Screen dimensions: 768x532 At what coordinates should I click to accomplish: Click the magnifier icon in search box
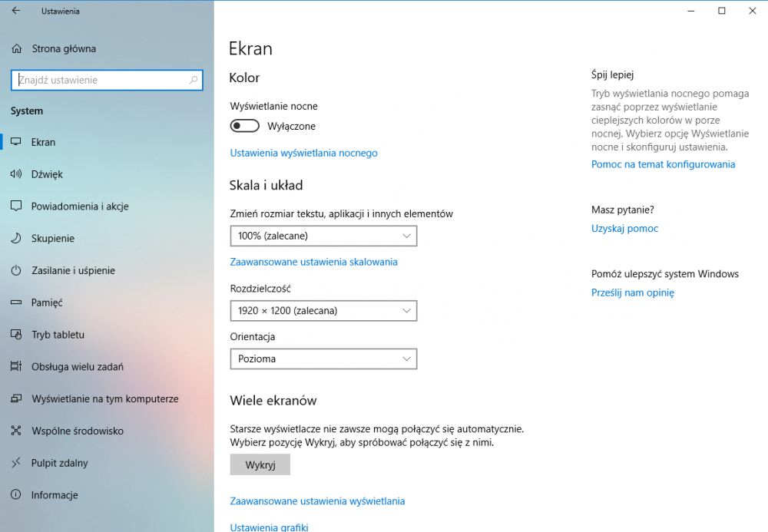194,80
